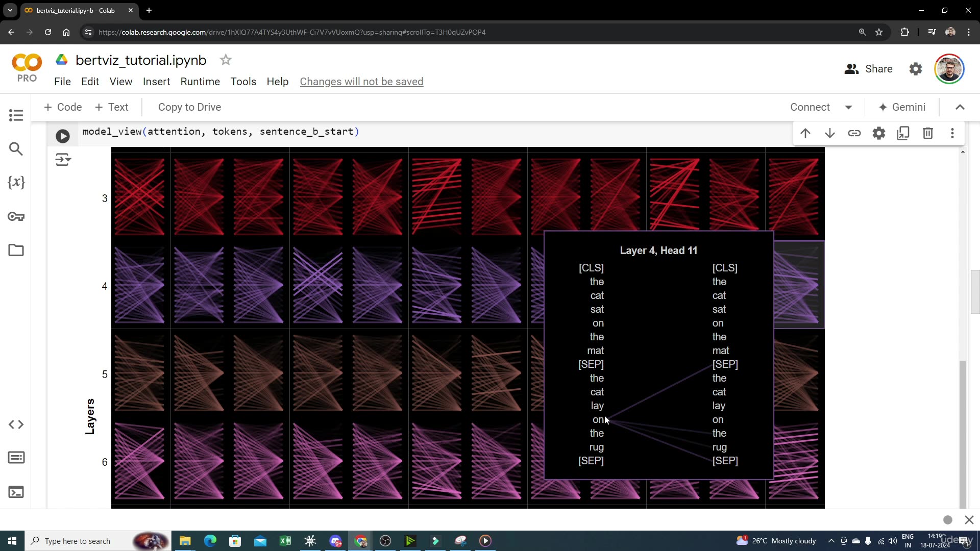Image resolution: width=980 pixels, height=551 pixels.
Task: Open the code snippets panel
Action: (16, 424)
